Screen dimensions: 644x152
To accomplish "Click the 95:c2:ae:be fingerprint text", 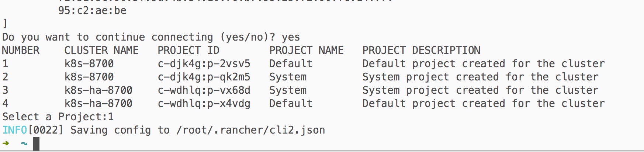I will (92, 10).
